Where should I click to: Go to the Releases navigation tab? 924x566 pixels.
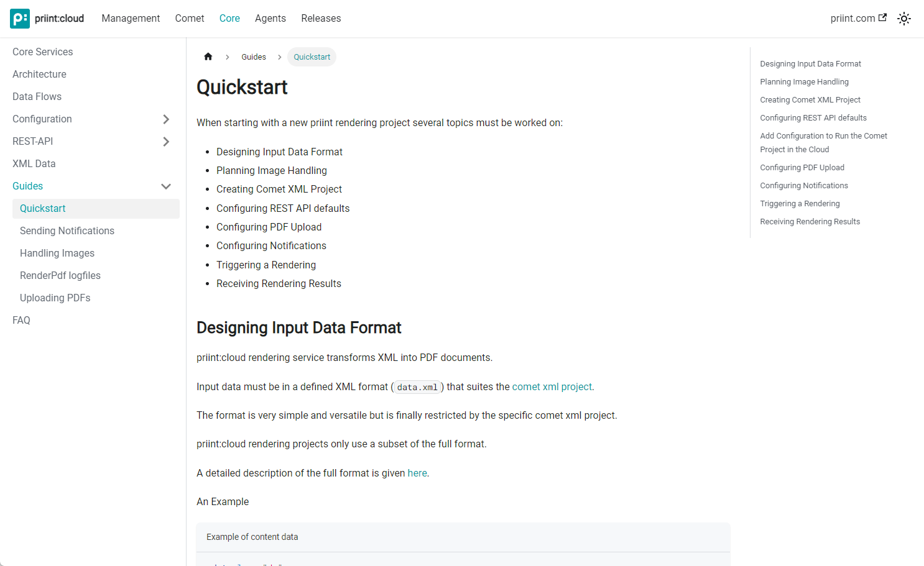321,19
